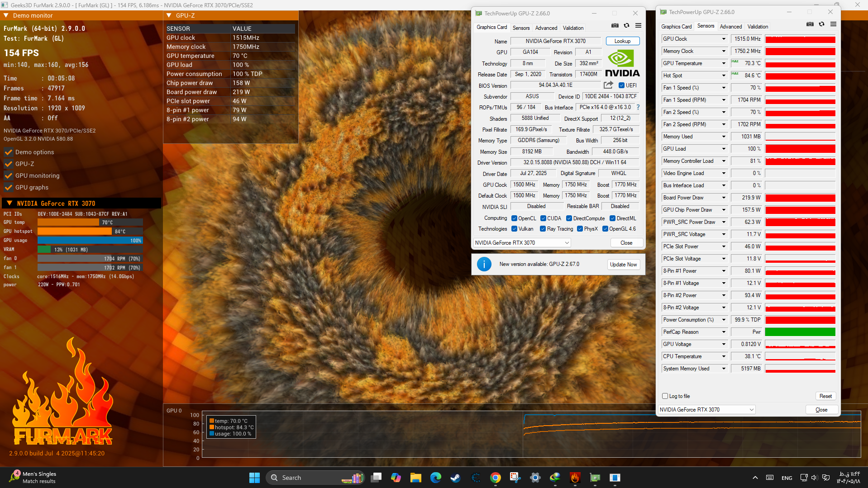Open the GPU Clock sensor dropdown
Screen dimensions: 868x488
pos(724,39)
